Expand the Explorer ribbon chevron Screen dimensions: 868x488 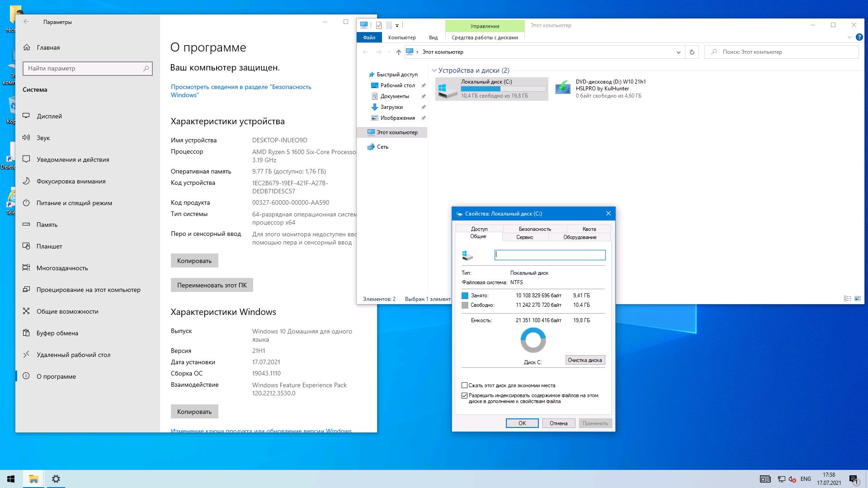[x=849, y=38]
